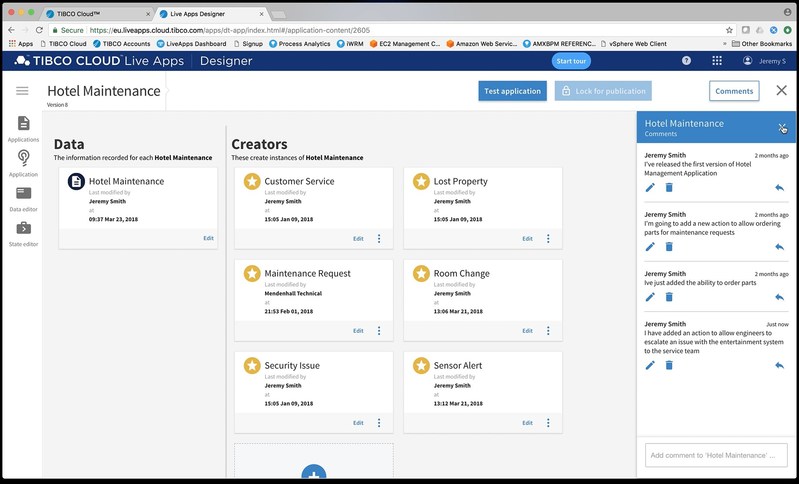Screen dimensions: 799x484
Task: Reply to the escalate action comment
Action: coord(779,365)
